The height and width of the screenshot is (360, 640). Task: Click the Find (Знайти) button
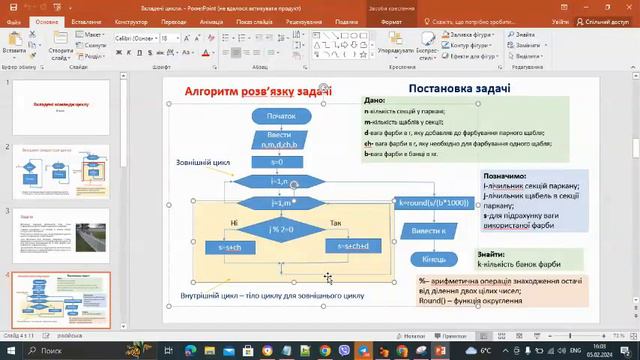pyautogui.click(x=522, y=35)
